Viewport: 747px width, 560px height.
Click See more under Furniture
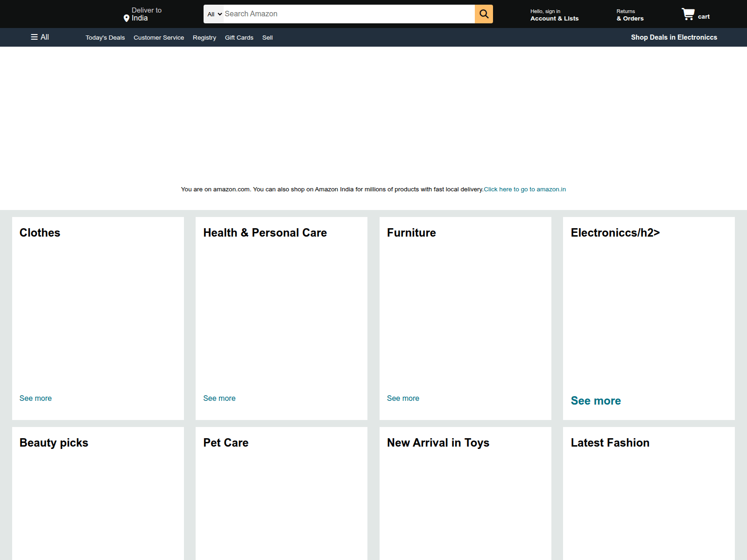403,398
